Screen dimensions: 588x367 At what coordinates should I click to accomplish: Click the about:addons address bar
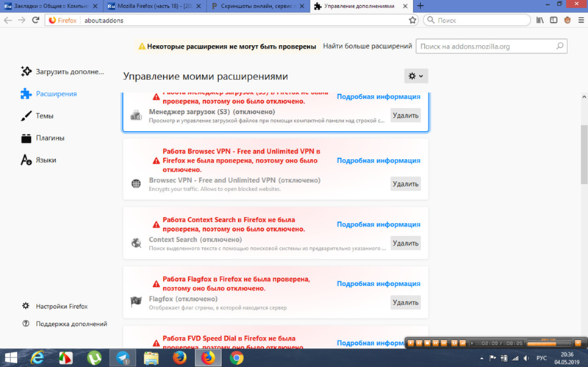coord(220,21)
